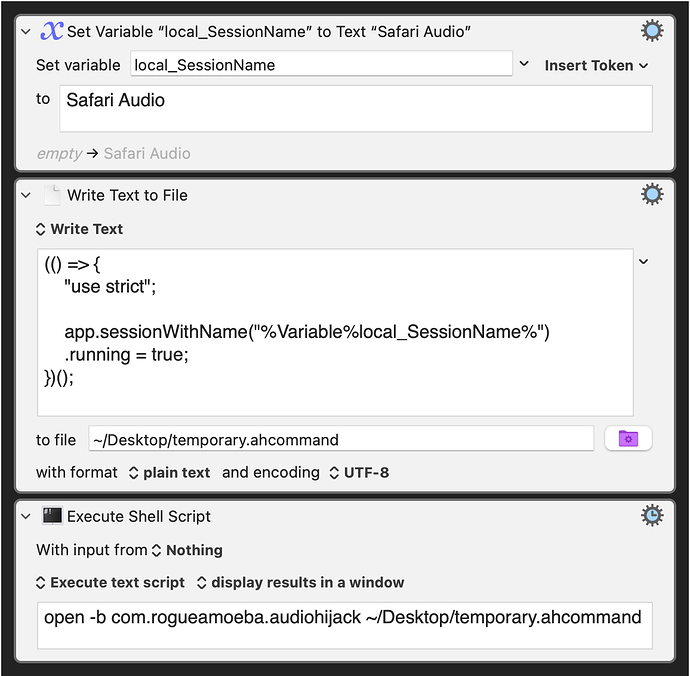Change input source from Nothing
690x676 pixels.
(x=187, y=550)
